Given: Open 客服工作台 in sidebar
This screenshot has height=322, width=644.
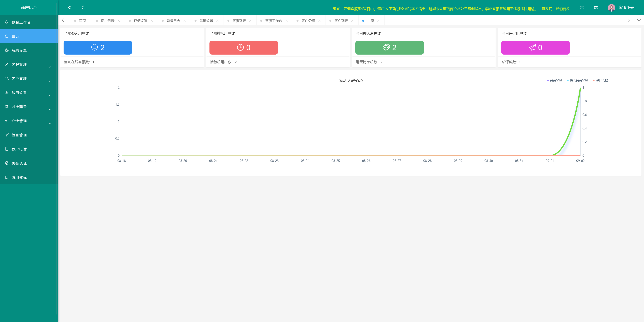Looking at the screenshot, I should [21, 22].
